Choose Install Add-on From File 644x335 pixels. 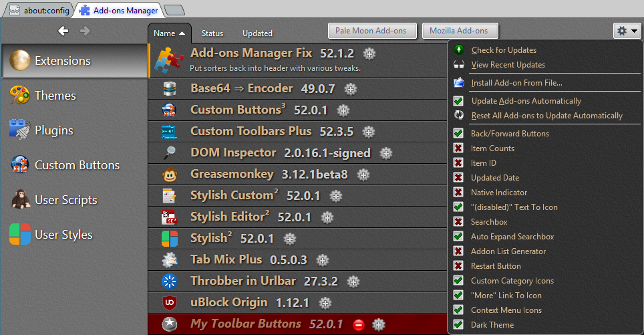[x=516, y=83]
